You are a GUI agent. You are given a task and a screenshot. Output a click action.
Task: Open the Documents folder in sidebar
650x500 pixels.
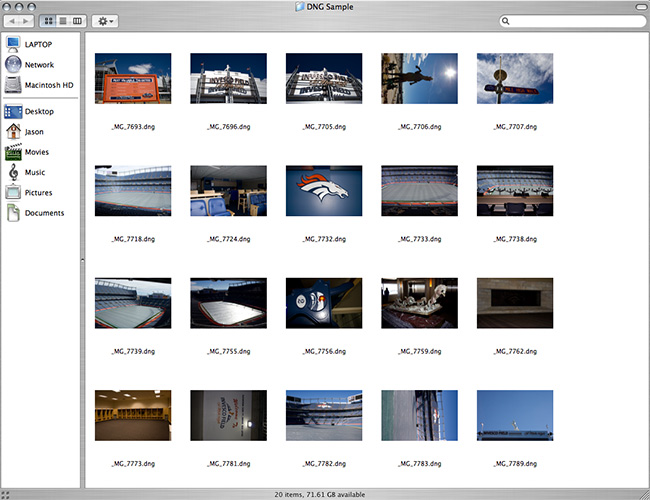44,213
